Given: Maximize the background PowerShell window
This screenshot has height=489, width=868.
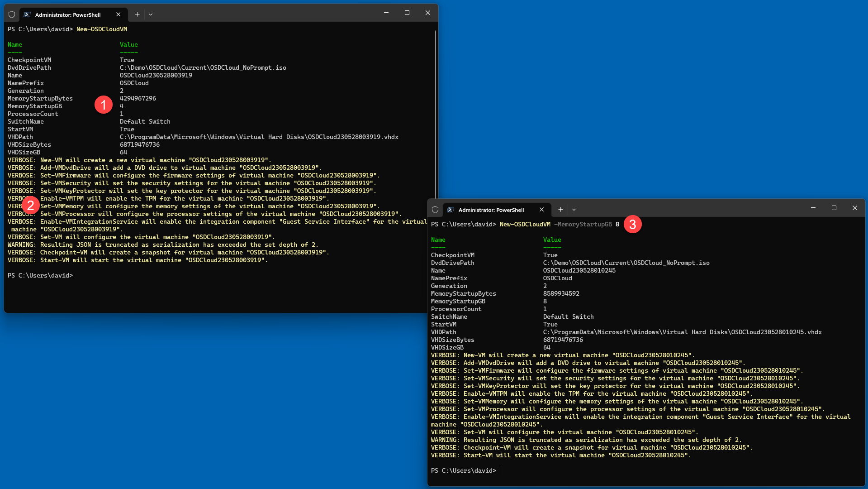Looking at the screenshot, I should (407, 13).
